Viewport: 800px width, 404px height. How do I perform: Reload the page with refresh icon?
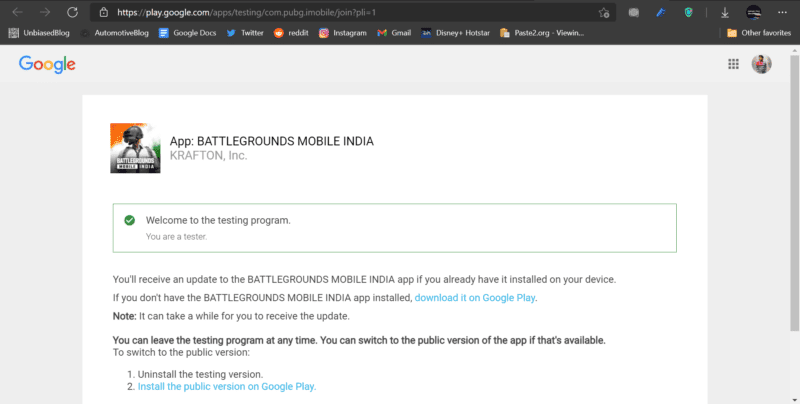[x=72, y=12]
